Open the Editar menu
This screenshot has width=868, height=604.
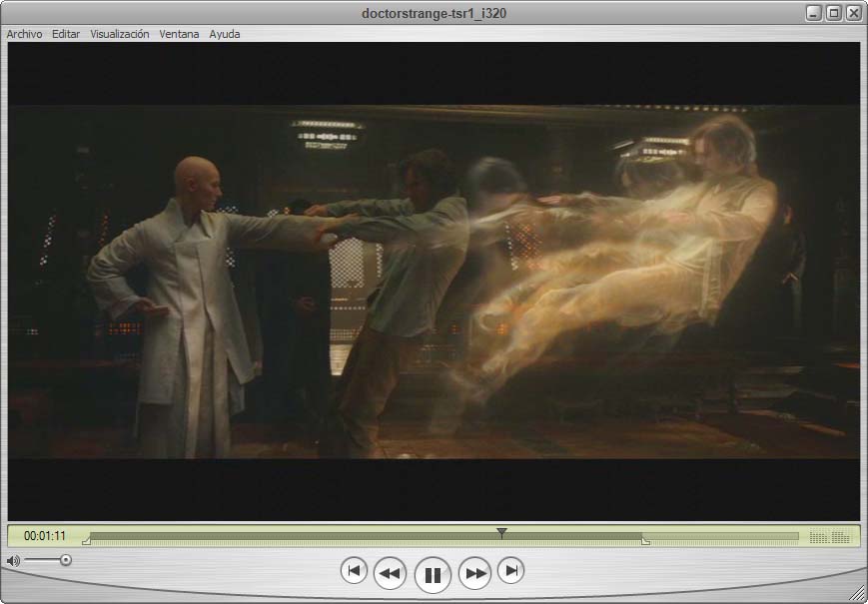tap(66, 34)
